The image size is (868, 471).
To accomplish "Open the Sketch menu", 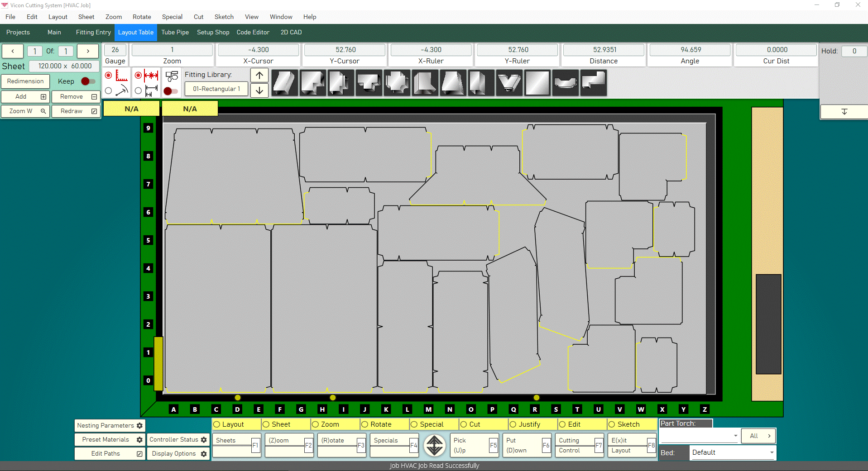I will tap(224, 17).
